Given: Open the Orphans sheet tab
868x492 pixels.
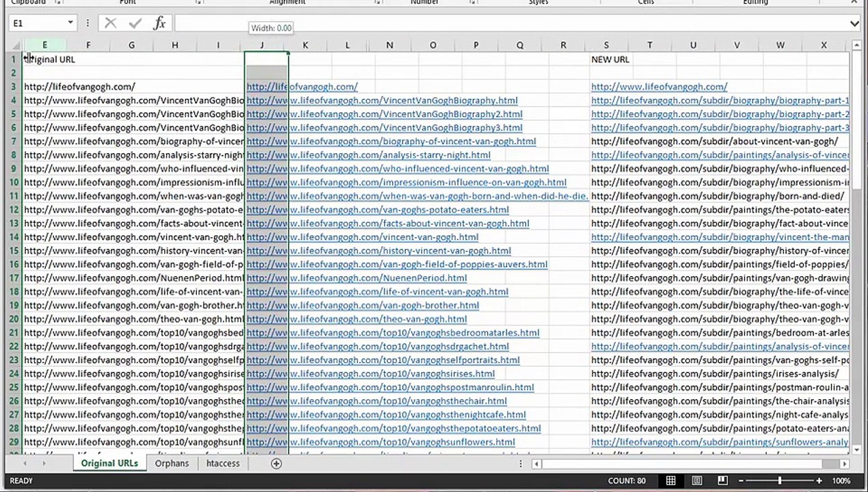Looking at the screenshot, I should point(172,463).
